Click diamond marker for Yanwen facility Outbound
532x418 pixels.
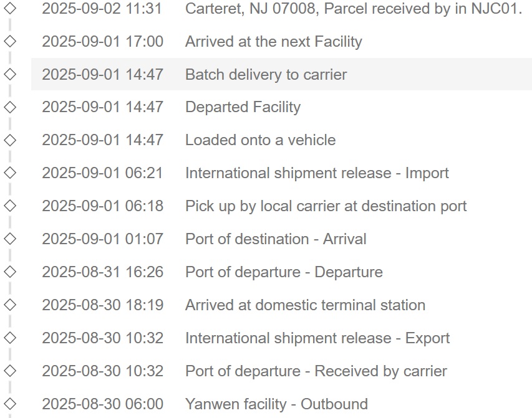pyautogui.click(x=10, y=404)
